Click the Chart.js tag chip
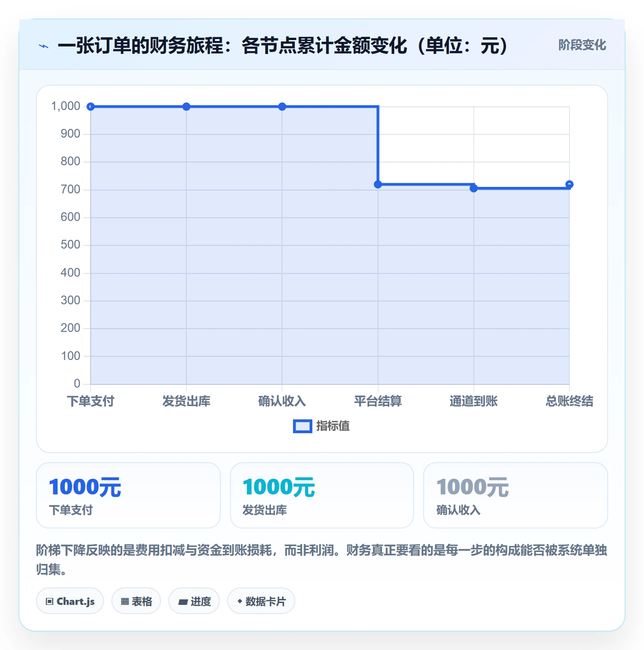Screen dimensions: 644x650 70,601
